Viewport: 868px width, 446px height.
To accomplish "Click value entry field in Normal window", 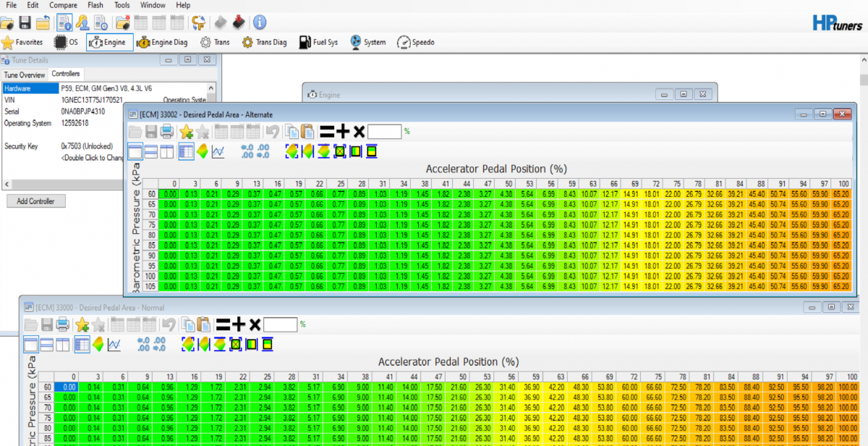I will click(x=281, y=324).
